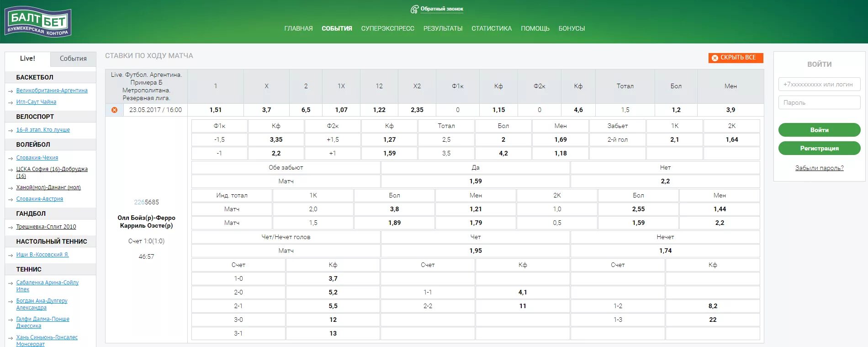Click arrow icon beside Словакия-Чехия
Screen dimensions: 868x347
pyautogui.click(x=11, y=158)
